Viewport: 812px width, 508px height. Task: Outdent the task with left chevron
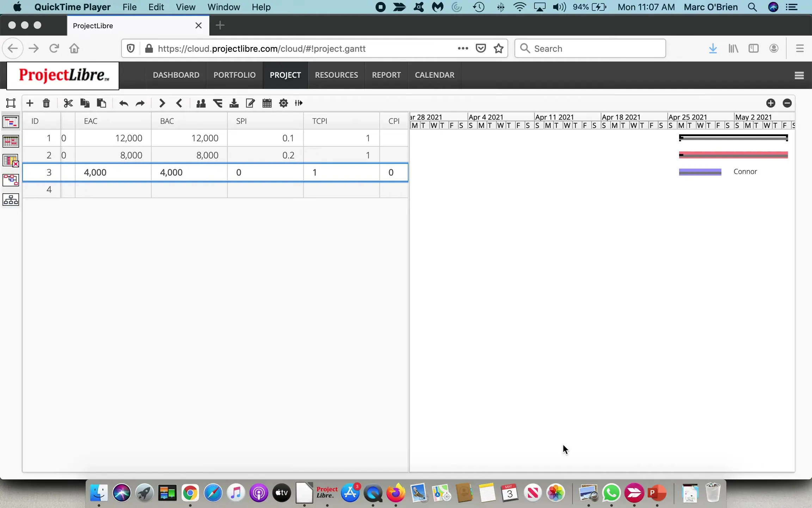[179, 103]
